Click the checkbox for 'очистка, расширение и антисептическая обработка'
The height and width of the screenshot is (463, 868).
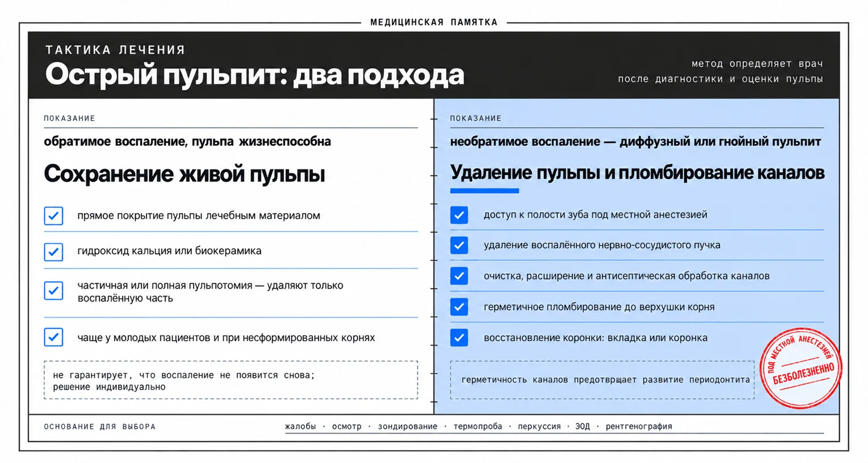tap(459, 276)
